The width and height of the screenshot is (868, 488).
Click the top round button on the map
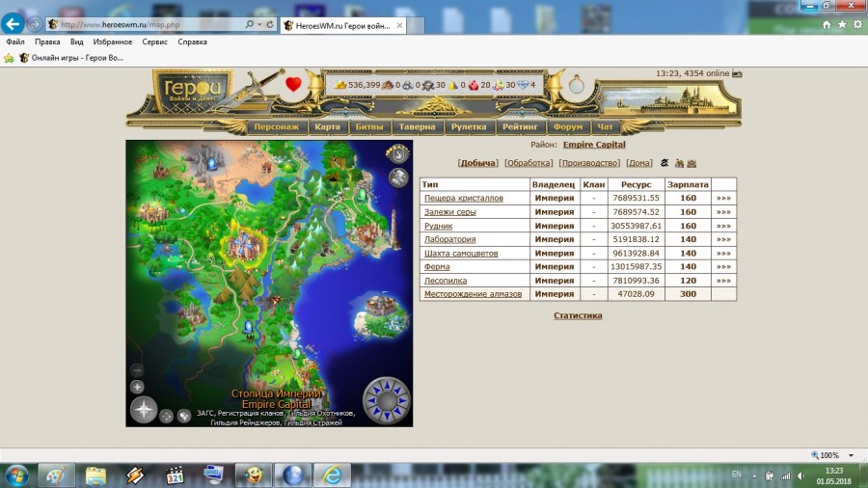coord(398,153)
